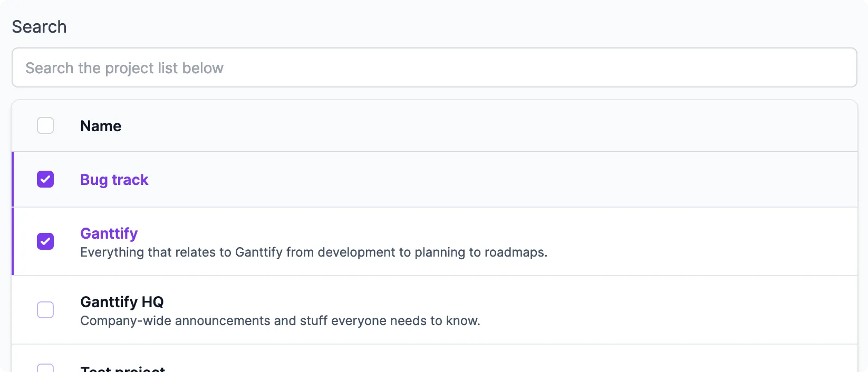Uncheck the Ganttify checkbox

(x=45, y=241)
